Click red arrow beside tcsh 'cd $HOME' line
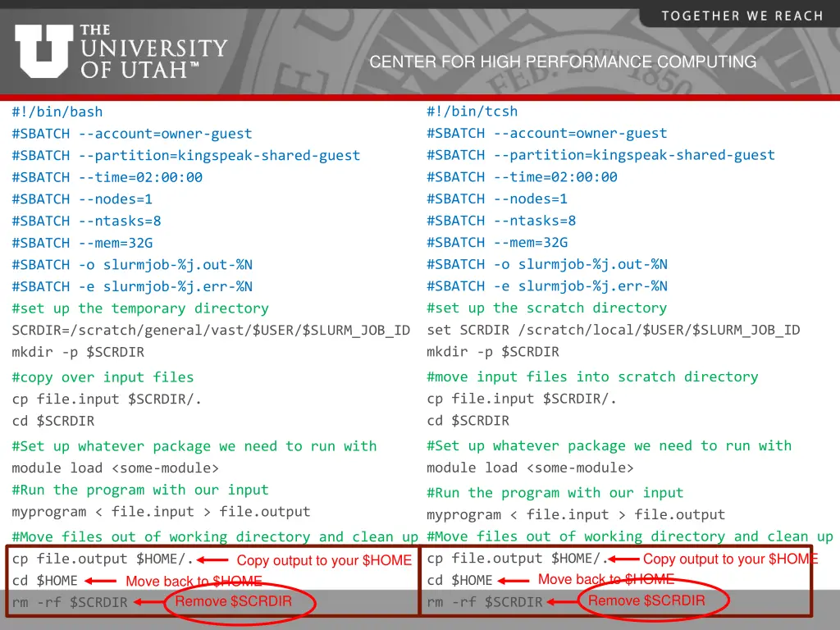This screenshot has width=840, height=630. coord(514,580)
